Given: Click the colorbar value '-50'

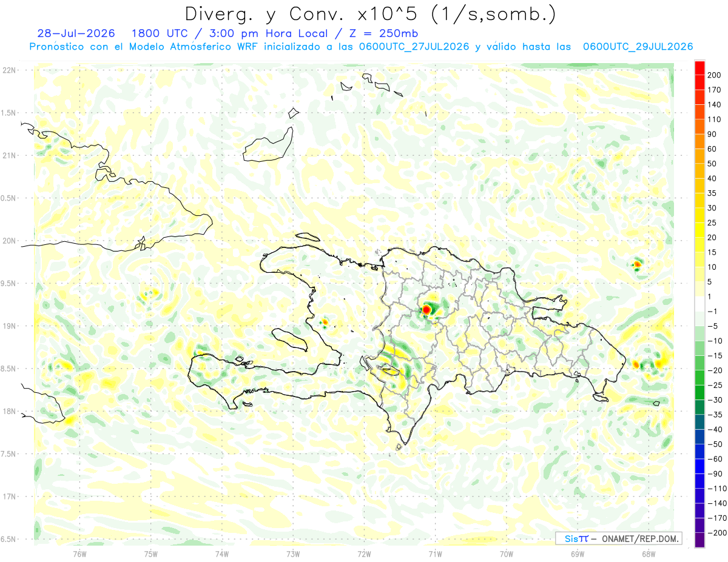Looking at the screenshot, I should [715, 444].
